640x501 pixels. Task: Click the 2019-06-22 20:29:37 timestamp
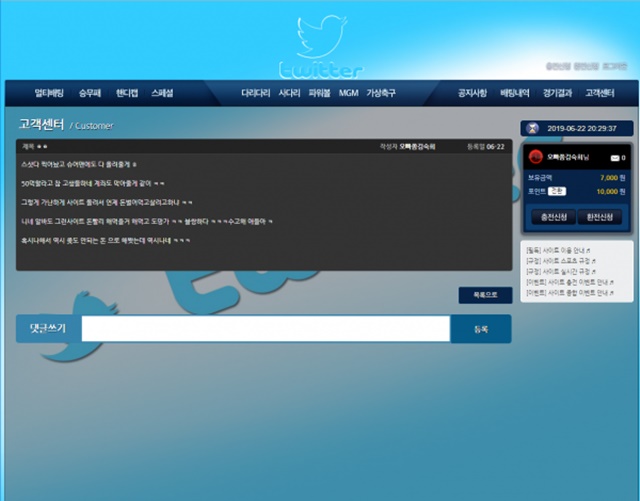582,128
